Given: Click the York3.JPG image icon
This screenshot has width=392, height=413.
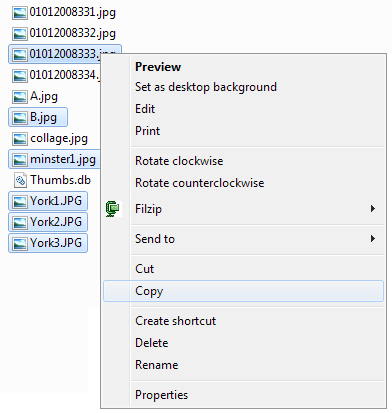Looking at the screenshot, I should pyautogui.click(x=20, y=243).
